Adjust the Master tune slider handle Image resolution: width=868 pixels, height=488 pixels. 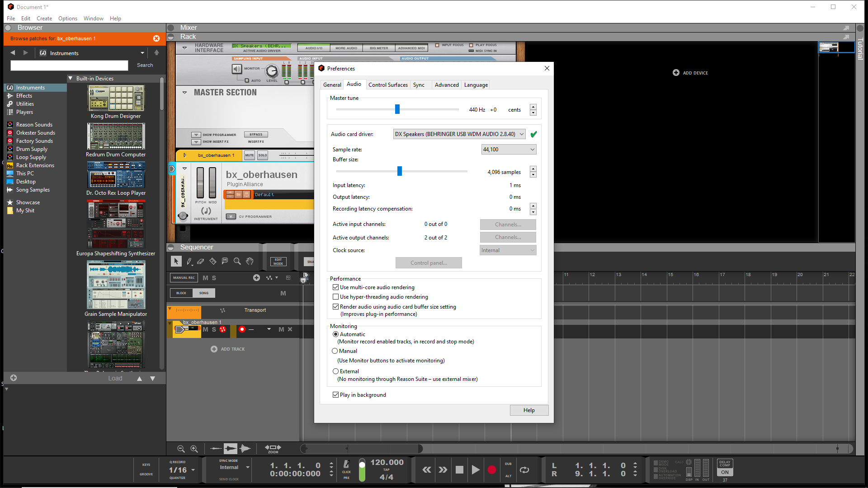(x=397, y=109)
